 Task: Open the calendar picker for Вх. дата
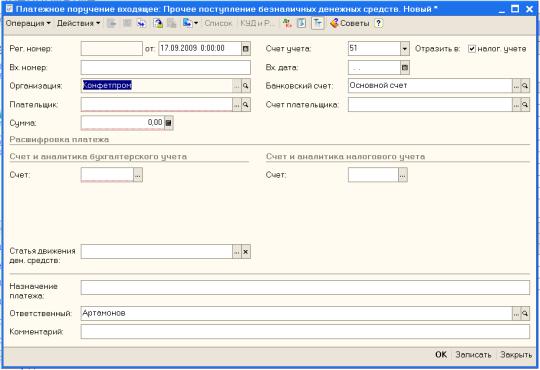click(405, 68)
